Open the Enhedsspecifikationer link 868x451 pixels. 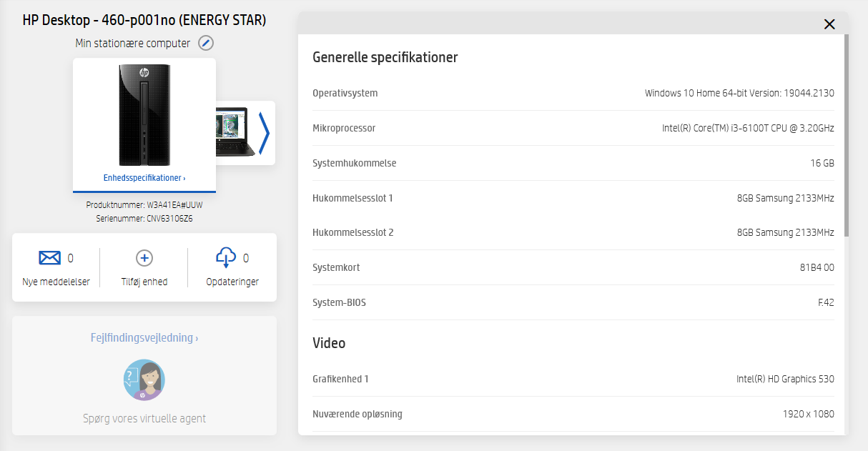pos(144,178)
